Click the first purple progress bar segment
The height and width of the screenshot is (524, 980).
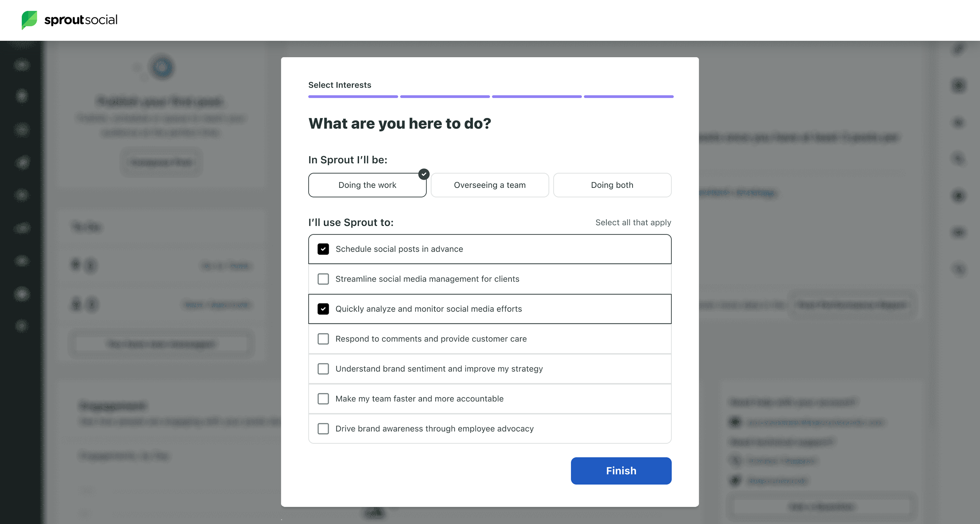(x=353, y=97)
